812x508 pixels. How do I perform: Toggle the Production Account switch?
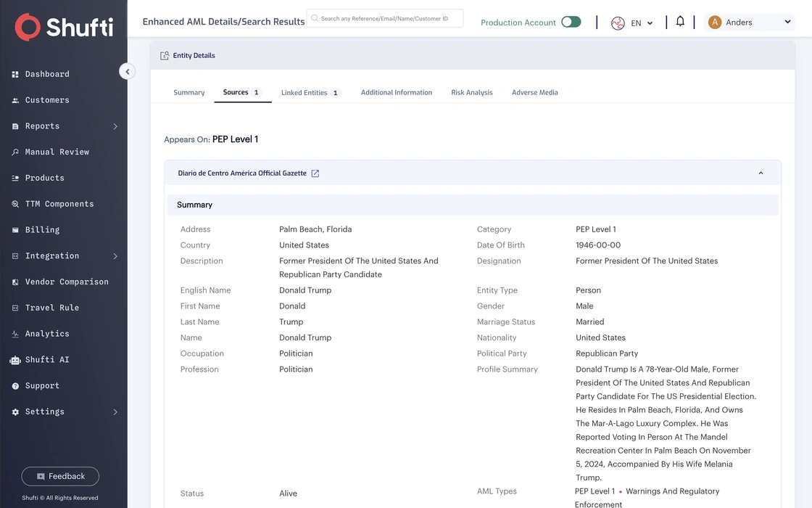tap(571, 22)
